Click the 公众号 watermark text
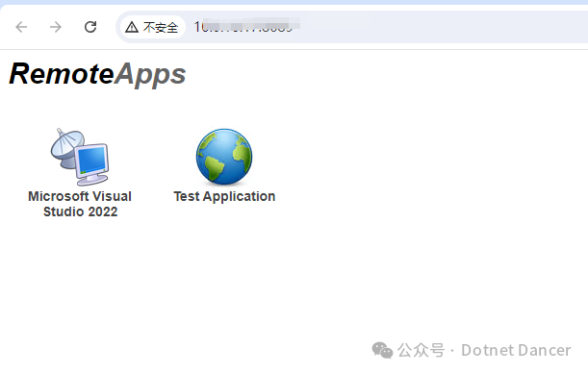588x373 pixels. pyautogui.click(x=421, y=351)
